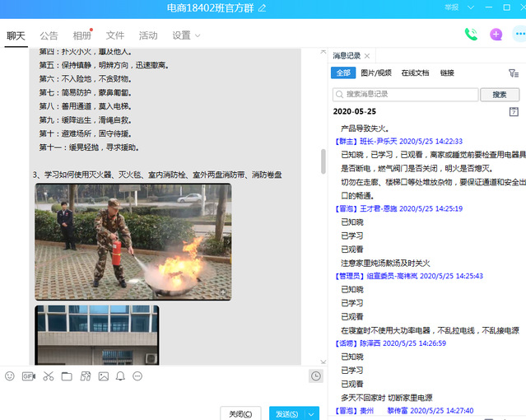Open the red packet and apps icon
The width and height of the screenshot is (526, 420).
86,376
